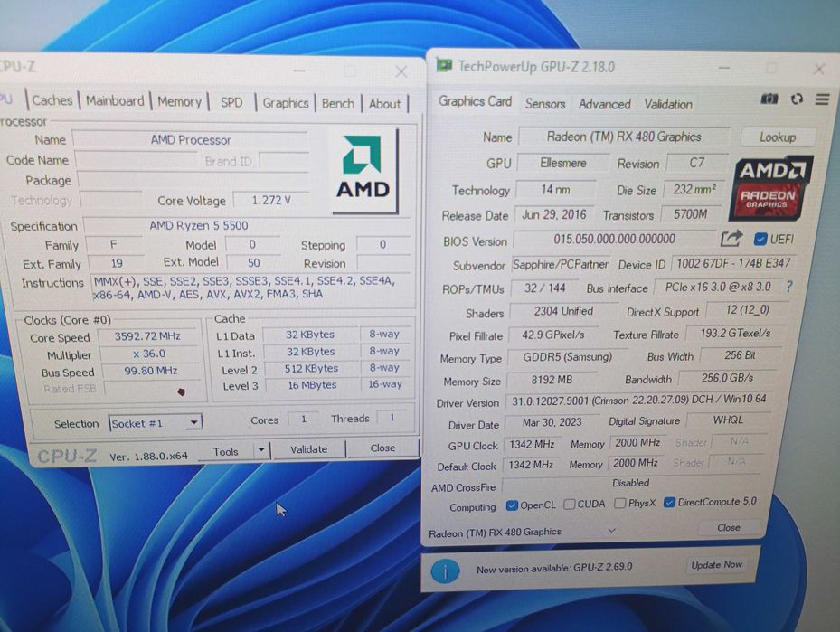Switch to the Mainboard tab
This screenshot has height=632, width=840.
pyautogui.click(x=115, y=100)
